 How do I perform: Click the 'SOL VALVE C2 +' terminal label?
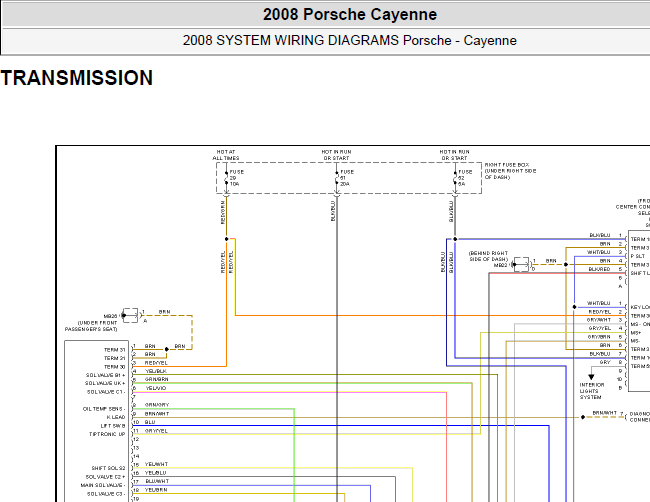coord(105,477)
